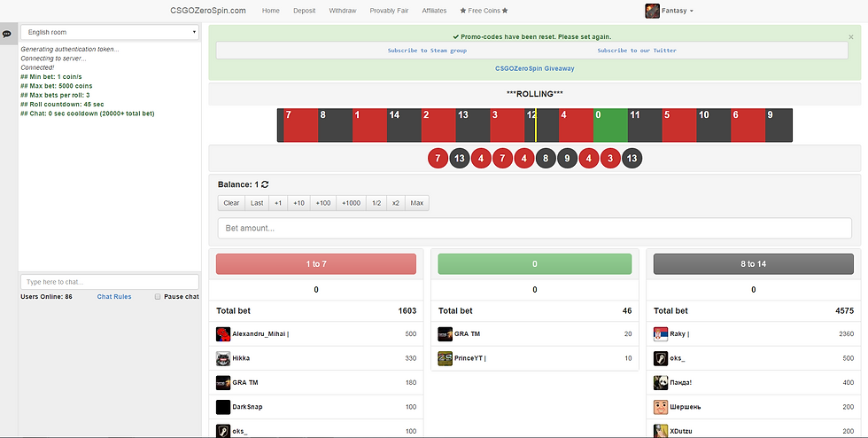Focus the chat message input
The image size is (868, 438).
110,282
